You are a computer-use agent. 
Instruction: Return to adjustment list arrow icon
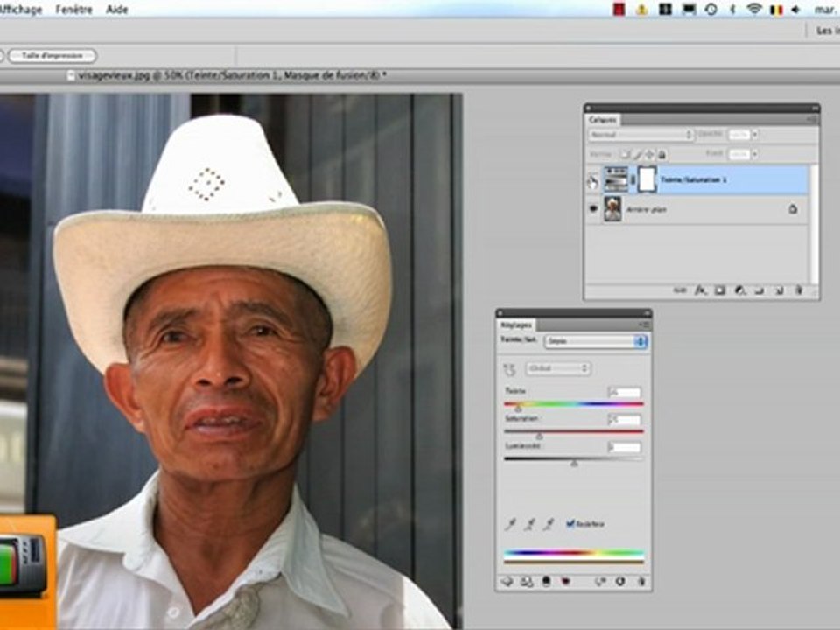[507, 581]
